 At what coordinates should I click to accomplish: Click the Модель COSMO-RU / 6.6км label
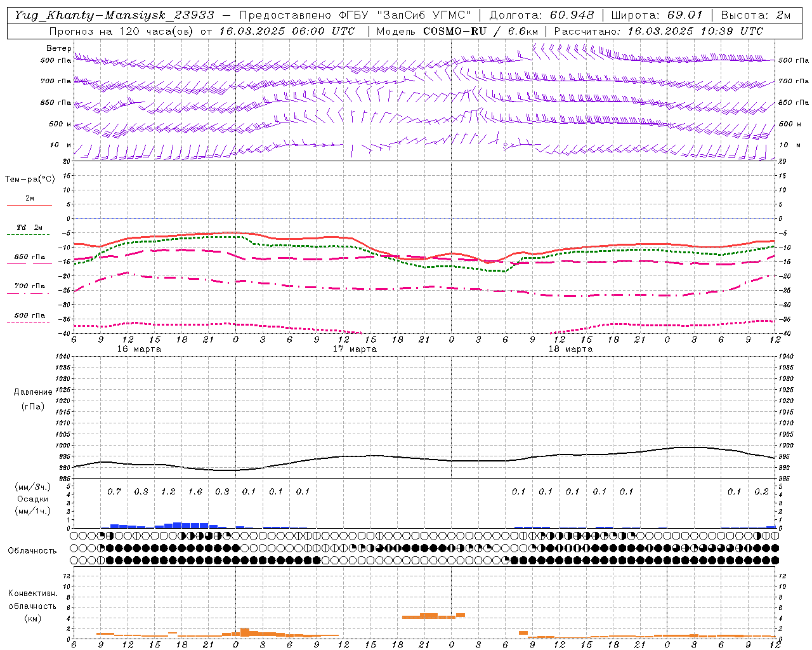click(457, 31)
